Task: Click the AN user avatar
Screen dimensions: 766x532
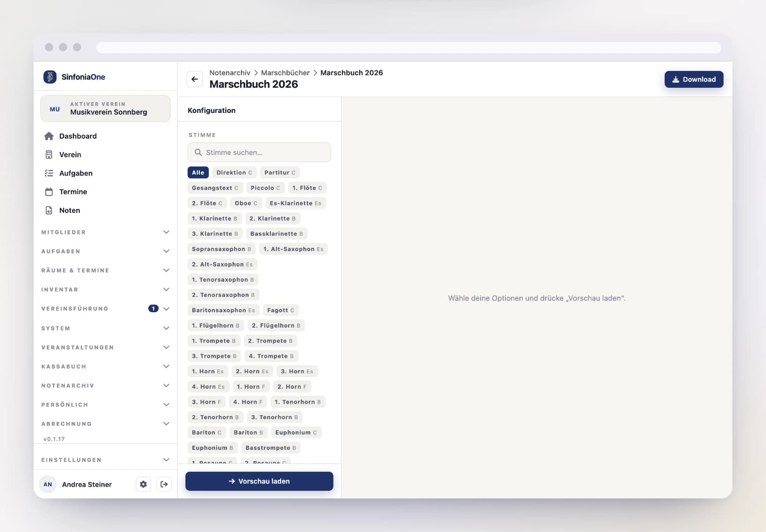Action: click(48, 484)
